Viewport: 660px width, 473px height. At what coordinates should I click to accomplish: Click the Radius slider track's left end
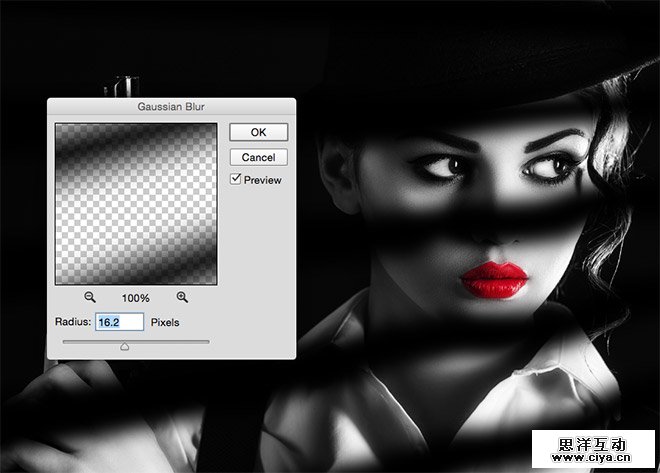point(66,341)
